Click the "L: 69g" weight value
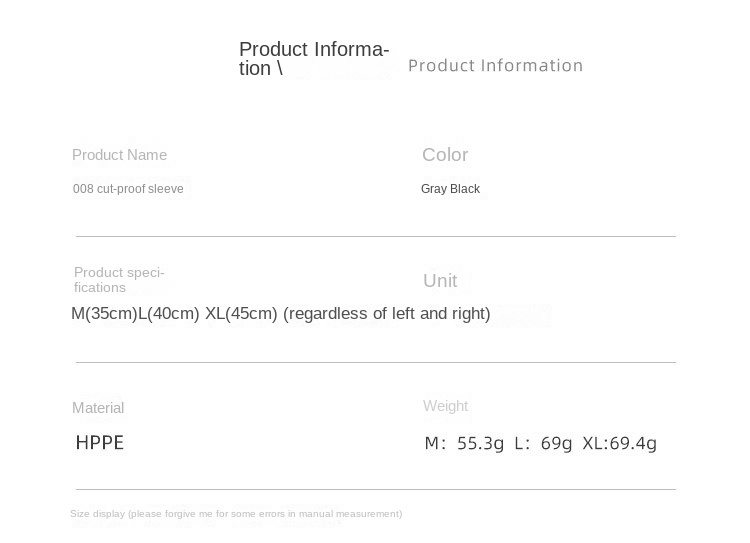Viewport: 750px width, 543px height. 543,443
